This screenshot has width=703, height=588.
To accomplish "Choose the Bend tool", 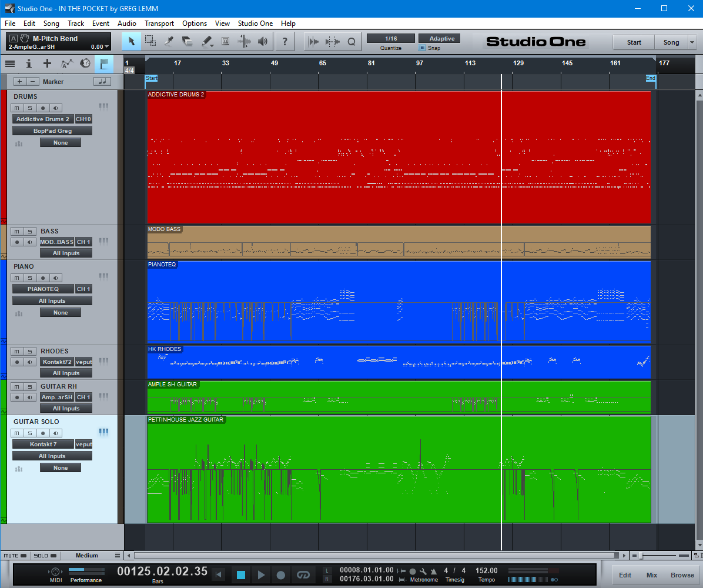I will [x=245, y=42].
